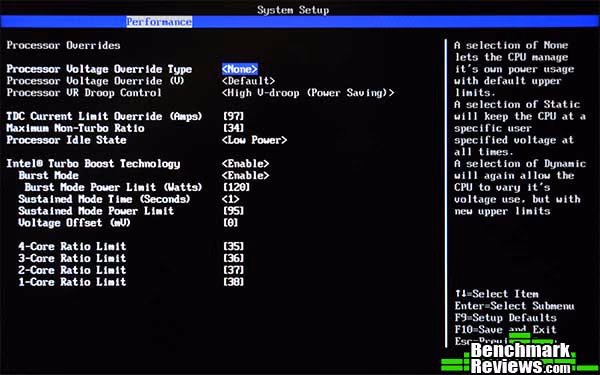The height and width of the screenshot is (375, 600).
Task: Change Processor VR Droop Control setting
Action: [308, 93]
